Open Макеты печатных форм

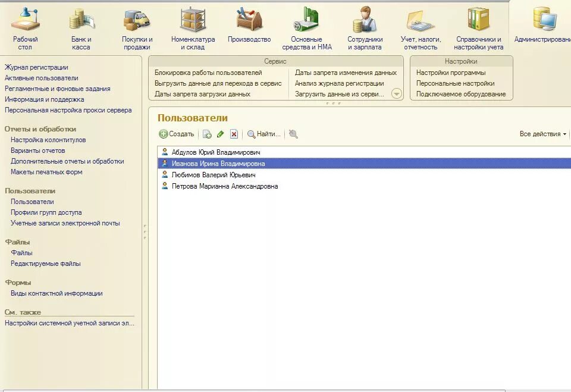pyautogui.click(x=46, y=172)
